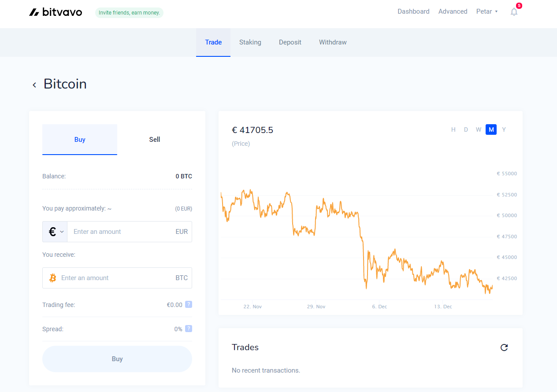Screen dimensions: 557x392
Task: Switch chart to Day view
Action: coord(466,129)
